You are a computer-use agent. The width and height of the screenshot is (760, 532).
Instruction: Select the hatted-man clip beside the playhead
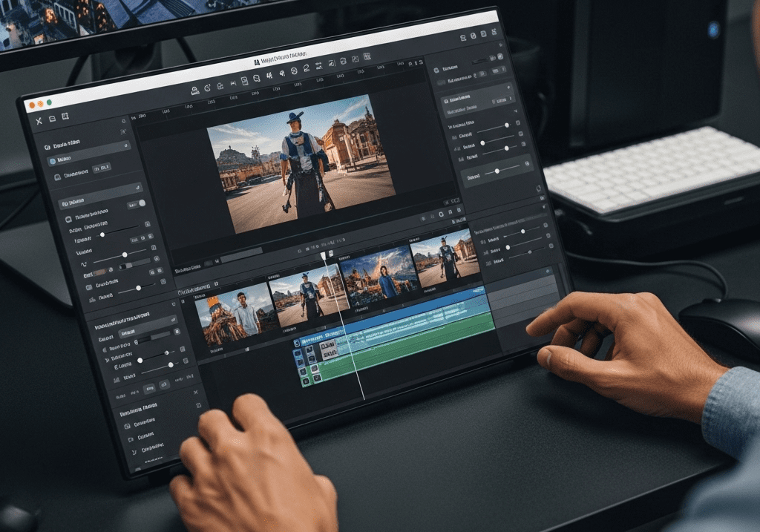pyautogui.click(x=308, y=295)
